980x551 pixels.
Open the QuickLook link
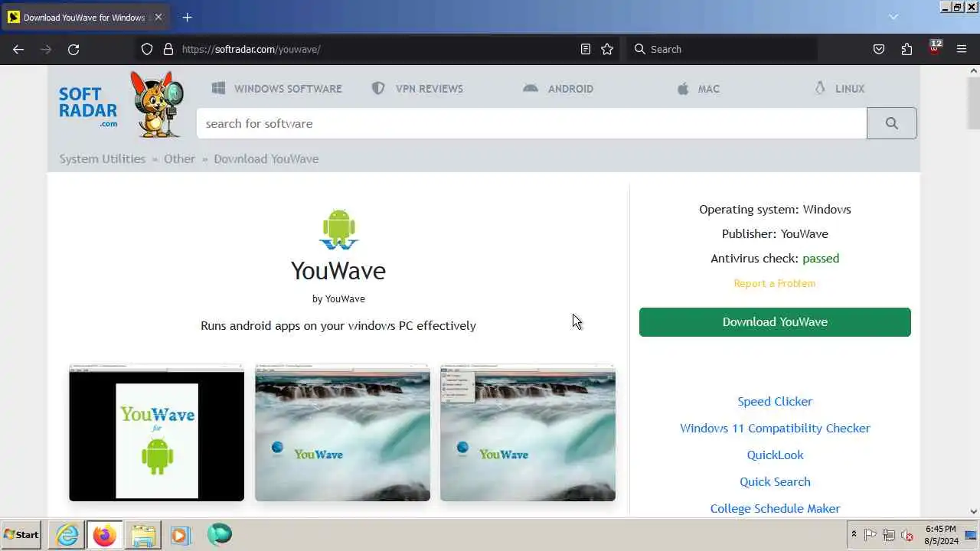pyautogui.click(x=775, y=455)
